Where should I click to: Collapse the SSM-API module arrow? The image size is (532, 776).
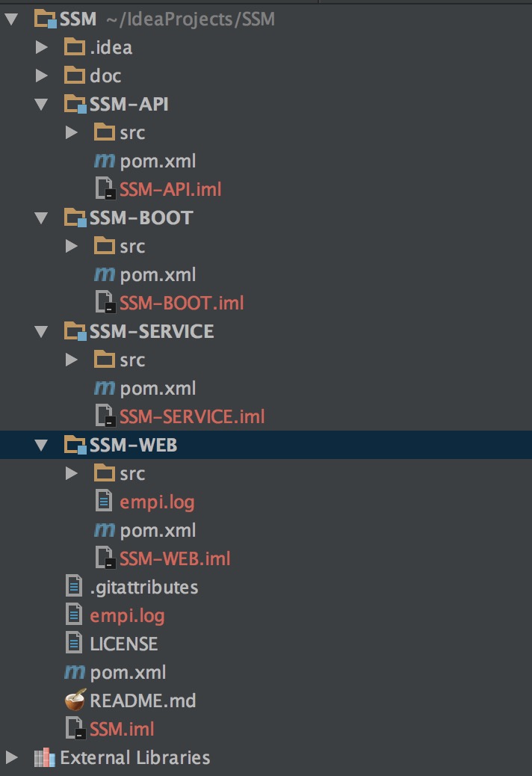click(42, 104)
